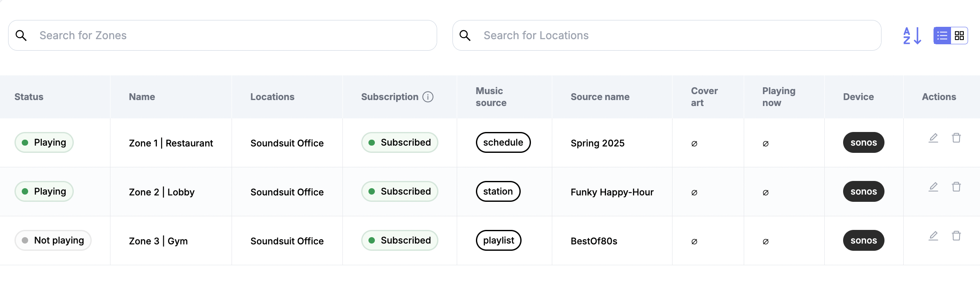Image resolution: width=980 pixels, height=281 pixels.
Task: Delete Zone 3 Gym with trash icon
Action: (956, 236)
